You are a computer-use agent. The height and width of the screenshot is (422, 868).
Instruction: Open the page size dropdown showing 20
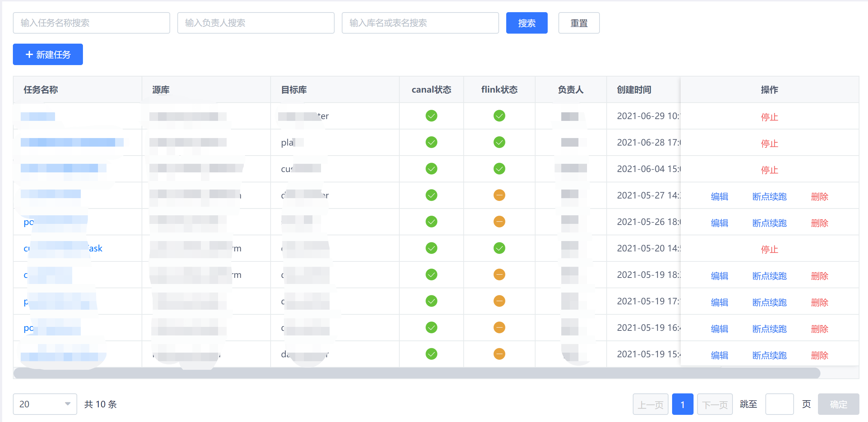45,404
